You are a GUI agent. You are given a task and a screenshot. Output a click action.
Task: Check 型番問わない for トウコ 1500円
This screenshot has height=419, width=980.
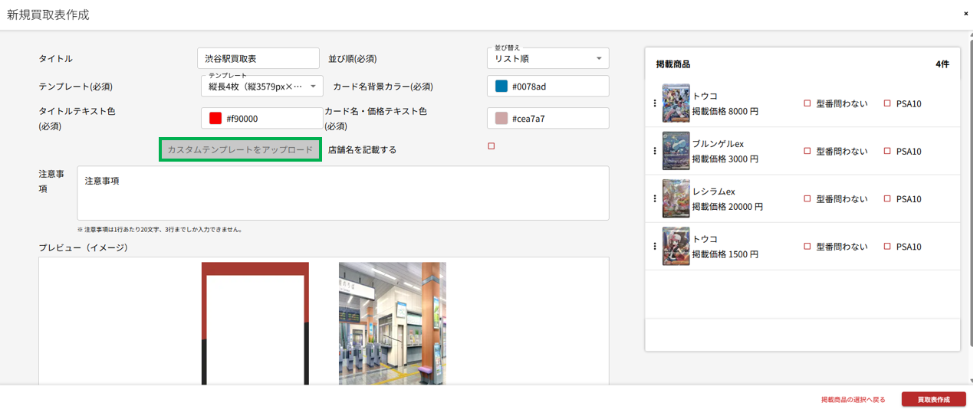tap(807, 247)
